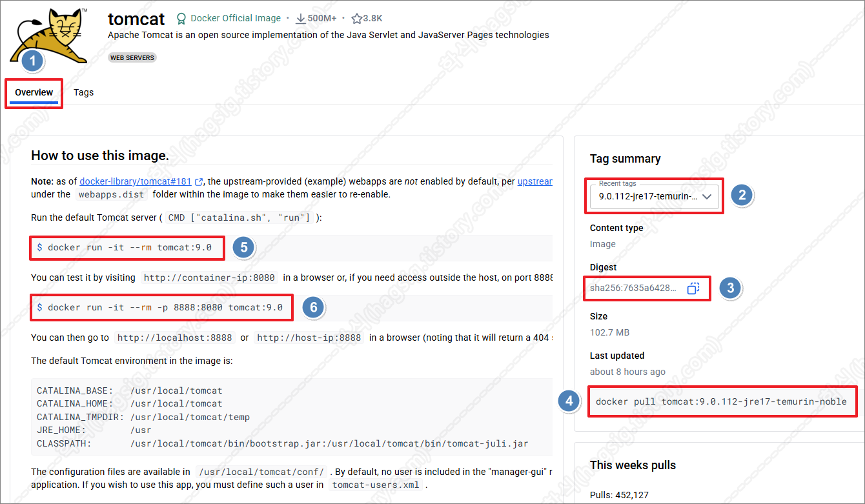The width and height of the screenshot is (865, 504).
Task: Click the CATALINA_TMPDIR environment line
Action: [143, 417]
